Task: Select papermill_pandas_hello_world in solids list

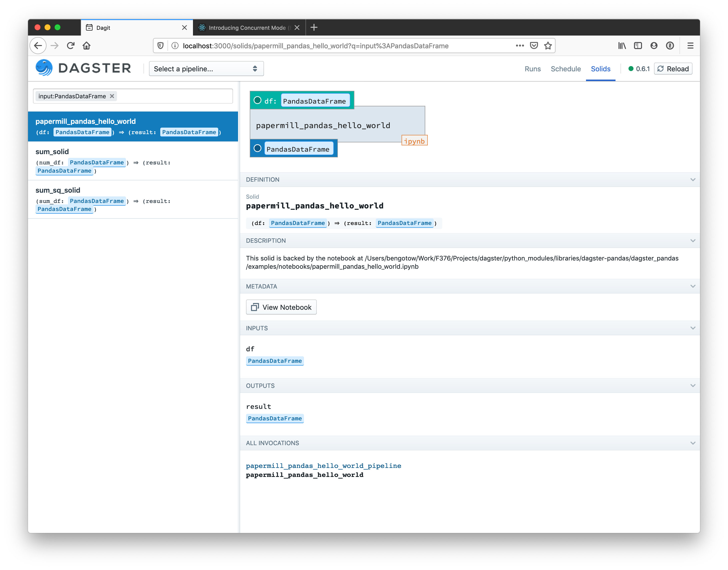Action: tap(133, 126)
